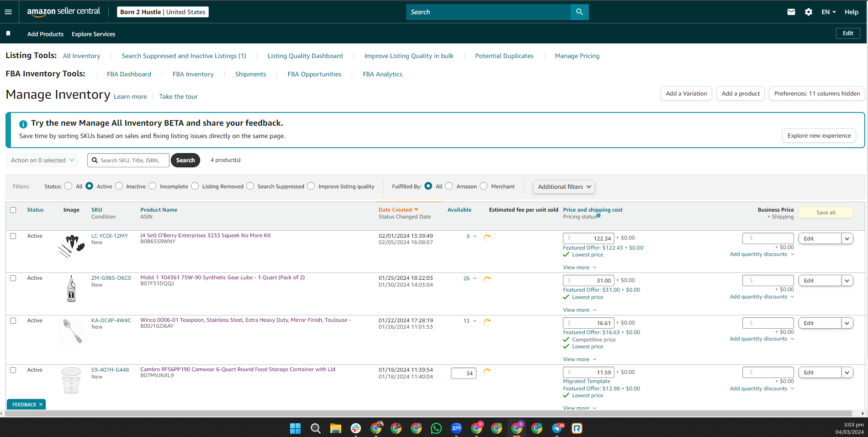Image resolution: width=868 pixels, height=437 pixels.
Task: Open Windows taskbar search
Action: 315,428
